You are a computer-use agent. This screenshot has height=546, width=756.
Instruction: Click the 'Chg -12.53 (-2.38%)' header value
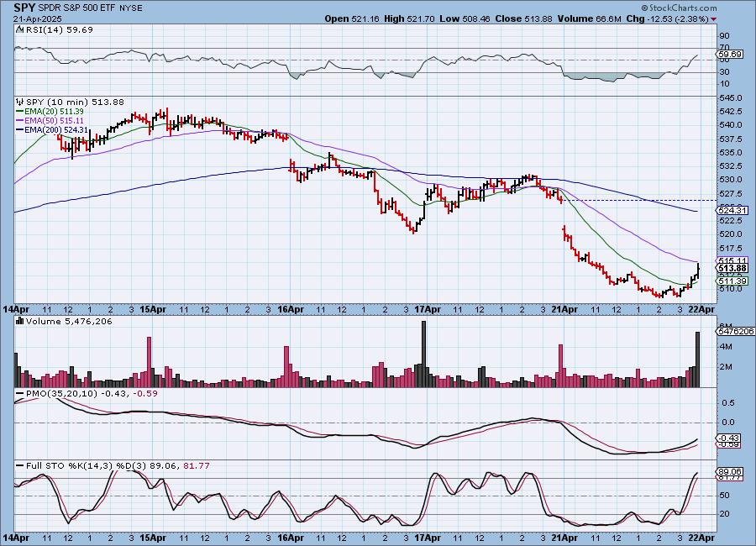(667, 18)
